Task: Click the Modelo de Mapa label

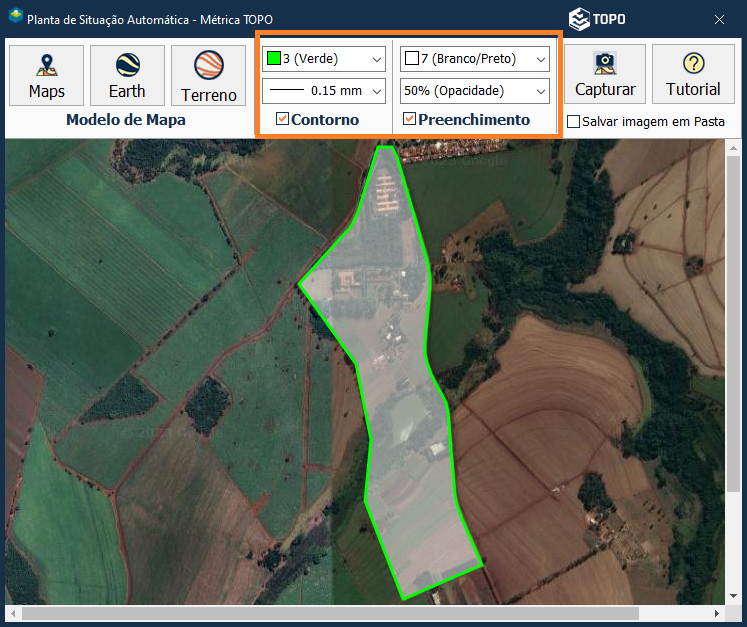Action: (x=126, y=120)
